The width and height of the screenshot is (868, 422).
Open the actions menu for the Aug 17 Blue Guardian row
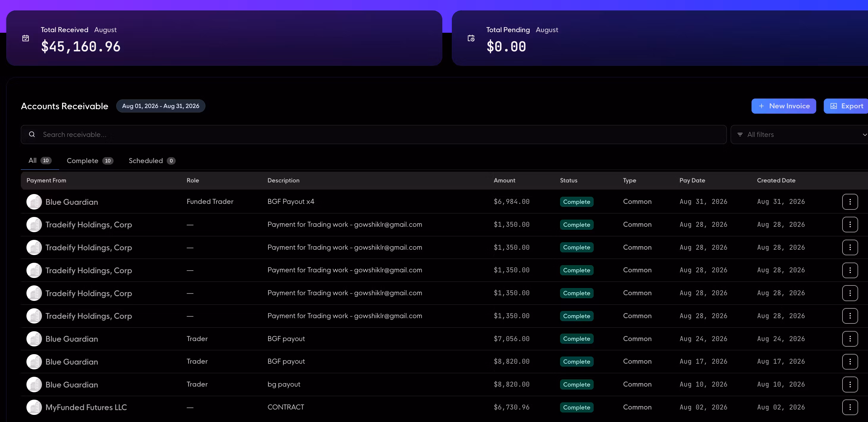coord(850,362)
